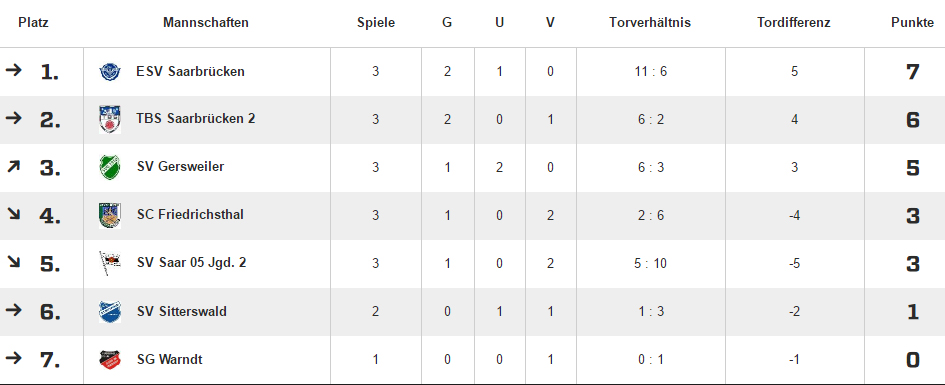Screen dimensions: 945x385
Task: Click the ESV Saarbrücken club crest
Action: tap(110, 72)
